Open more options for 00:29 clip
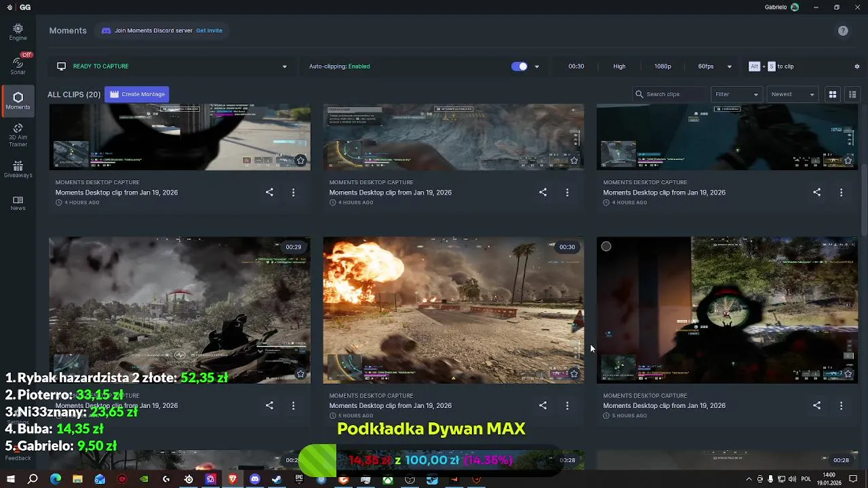 (x=293, y=405)
